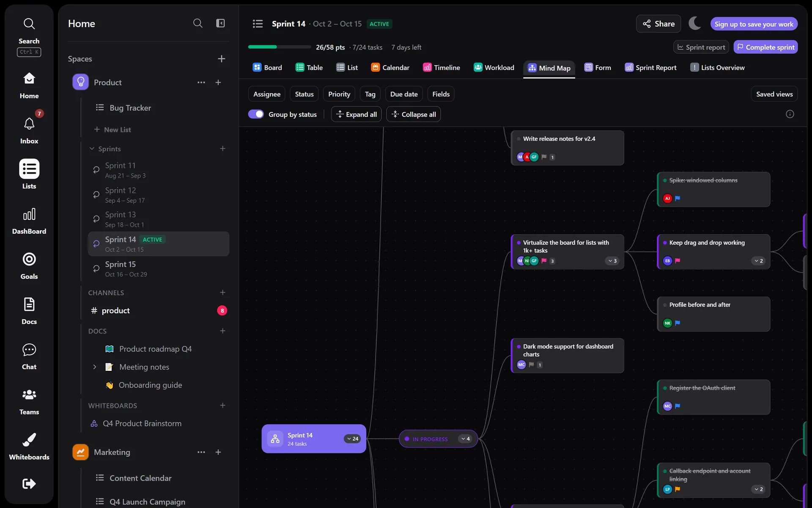Collapse IN PROGRESS node's 4 counter

(465, 439)
